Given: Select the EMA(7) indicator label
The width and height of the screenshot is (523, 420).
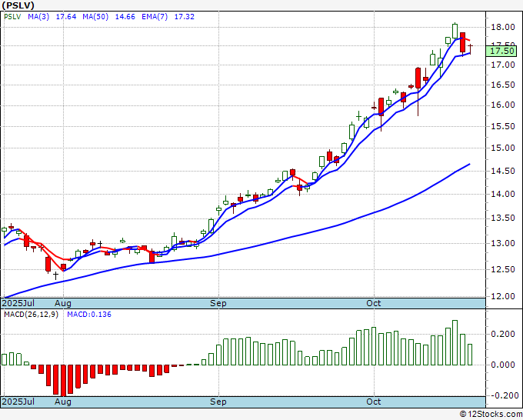Looking at the screenshot, I should (155, 17).
